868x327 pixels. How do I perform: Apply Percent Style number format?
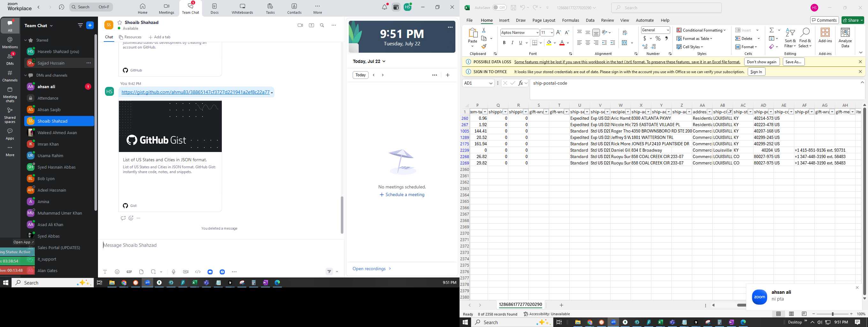click(x=658, y=38)
